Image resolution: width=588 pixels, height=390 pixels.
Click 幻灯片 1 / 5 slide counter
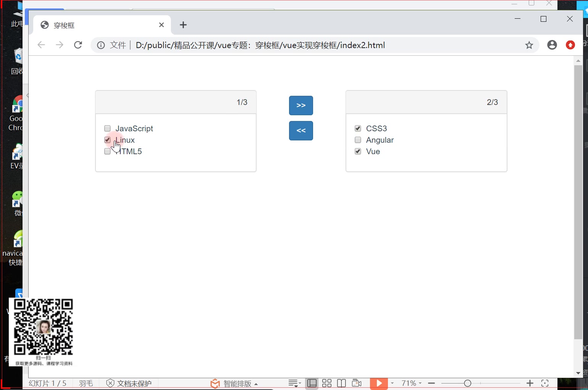pyautogui.click(x=48, y=383)
